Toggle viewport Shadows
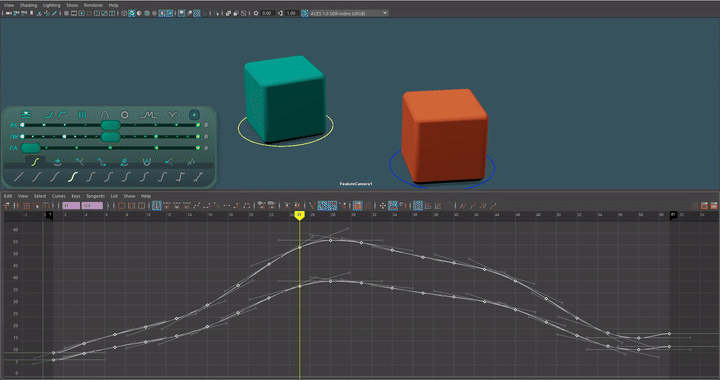720x380 pixels. coord(169,13)
